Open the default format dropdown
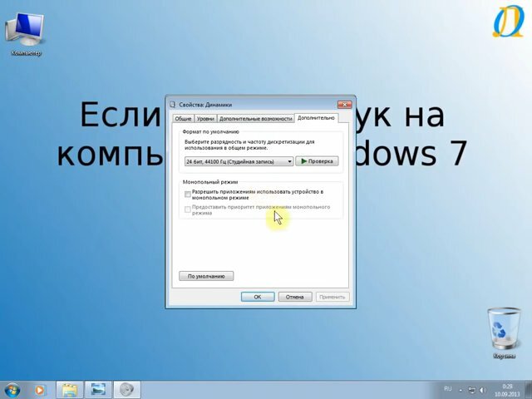 pyautogui.click(x=239, y=161)
